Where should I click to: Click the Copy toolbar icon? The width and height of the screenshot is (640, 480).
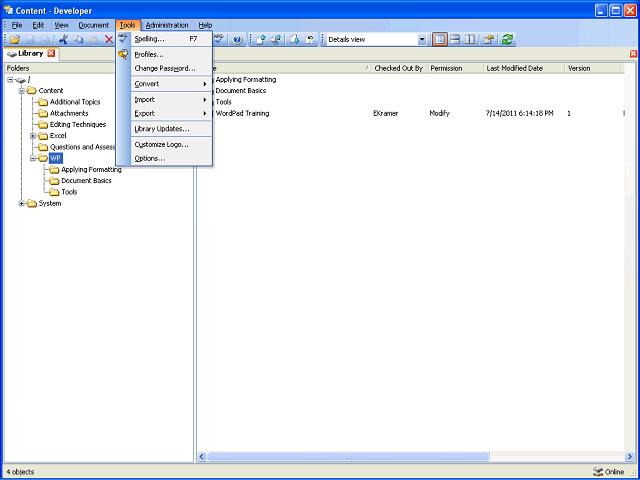coord(78,40)
